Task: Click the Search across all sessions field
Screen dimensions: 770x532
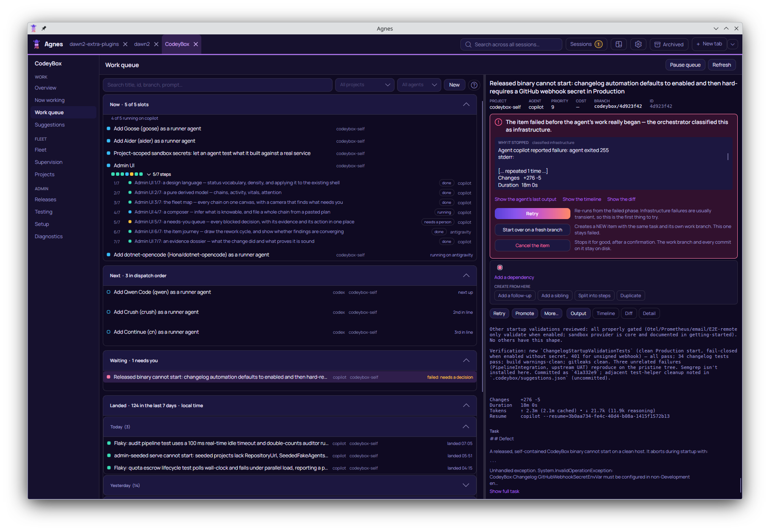Action: click(x=511, y=44)
